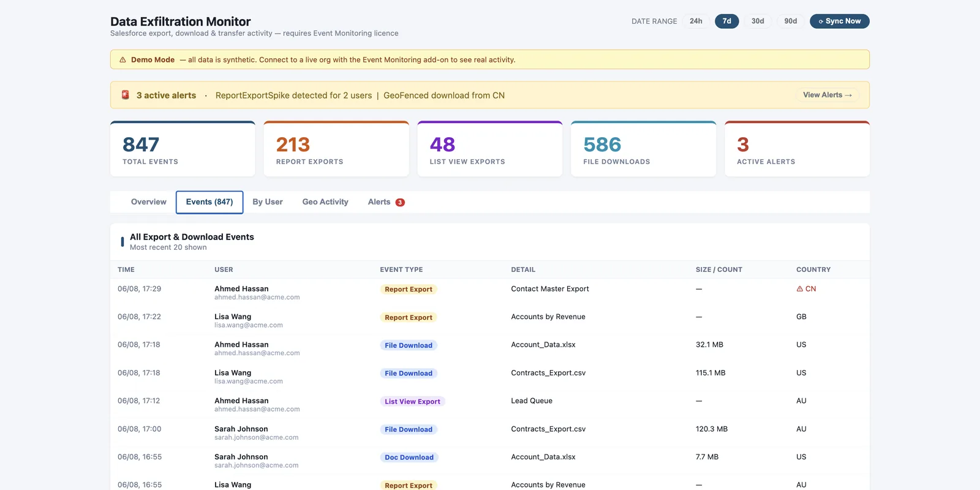Image resolution: width=980 pixels, height=490 pixels.
Task: Click ahmed.hassan@acme.com in the 17:29 row
Action: click(x=257, y=298)
